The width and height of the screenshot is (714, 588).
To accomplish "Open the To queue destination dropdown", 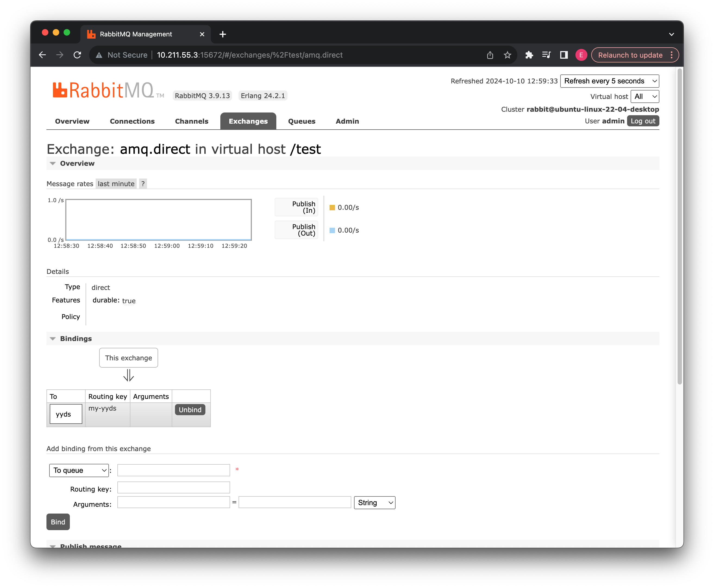I will click(x=79, y=470).
